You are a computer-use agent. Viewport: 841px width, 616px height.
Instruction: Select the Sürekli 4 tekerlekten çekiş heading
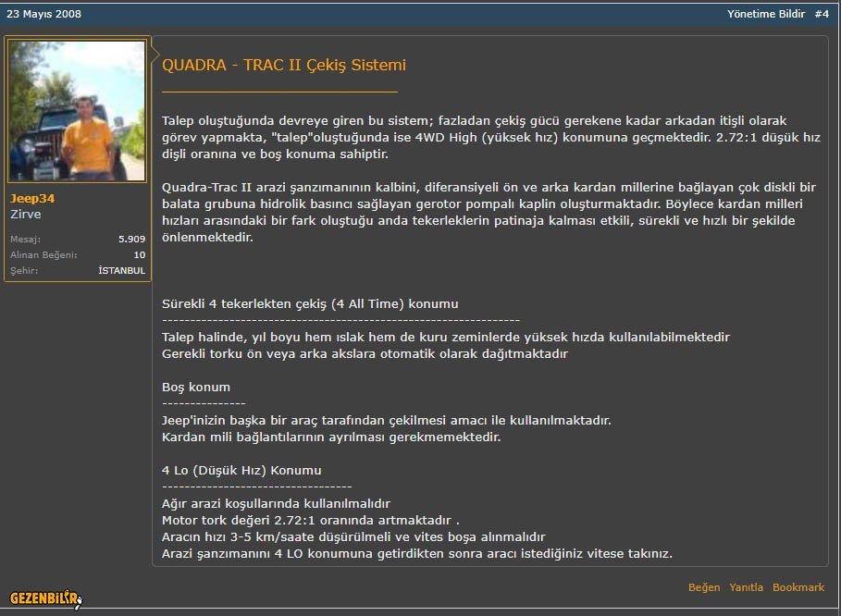[310, 304]
